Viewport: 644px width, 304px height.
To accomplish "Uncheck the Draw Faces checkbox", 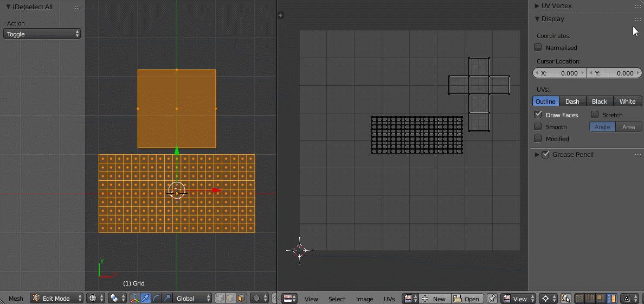I will [x=538, y=115].
